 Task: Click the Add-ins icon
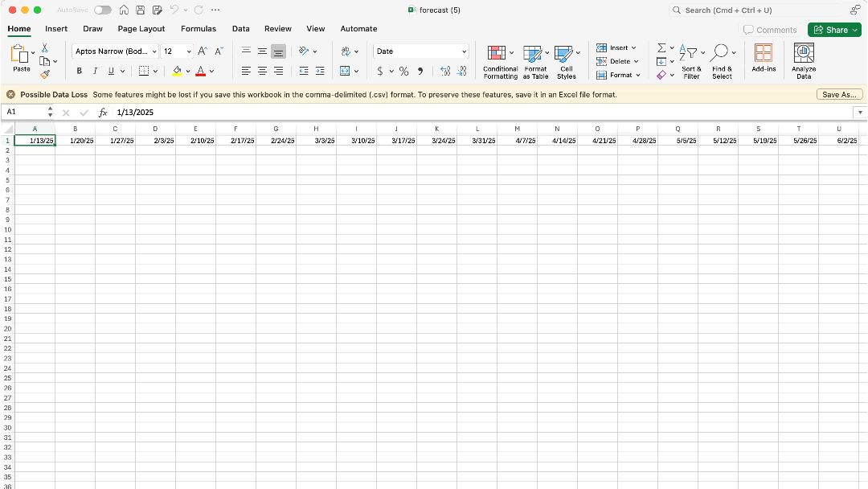click(763, 56)
